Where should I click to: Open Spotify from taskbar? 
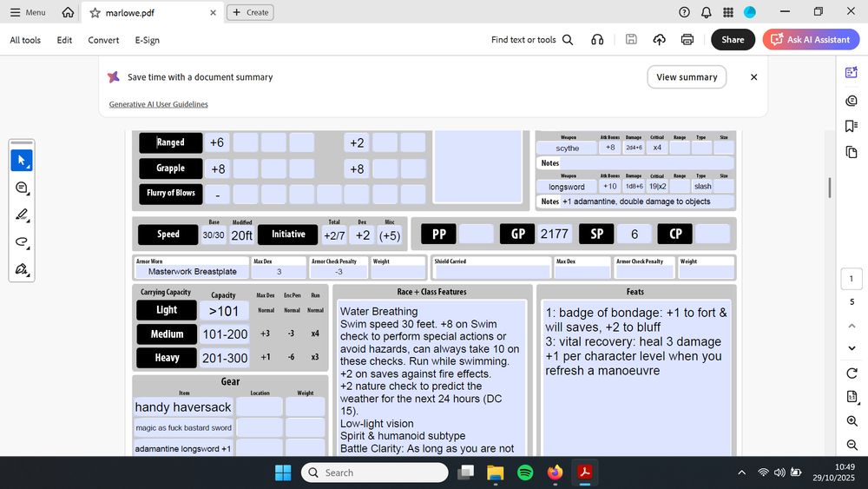coord(525,472)
